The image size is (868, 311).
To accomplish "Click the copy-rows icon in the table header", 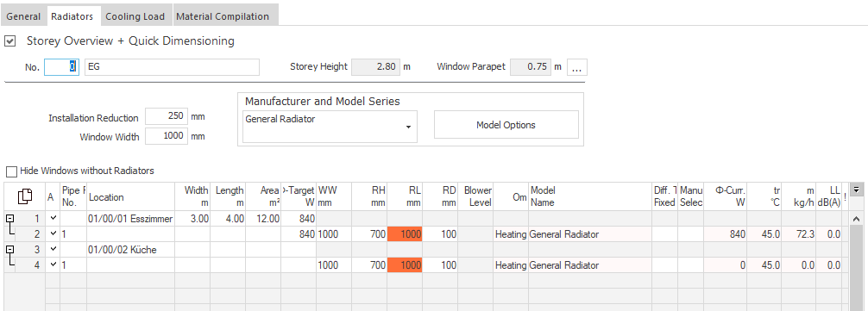I will (x=24, y=196).
